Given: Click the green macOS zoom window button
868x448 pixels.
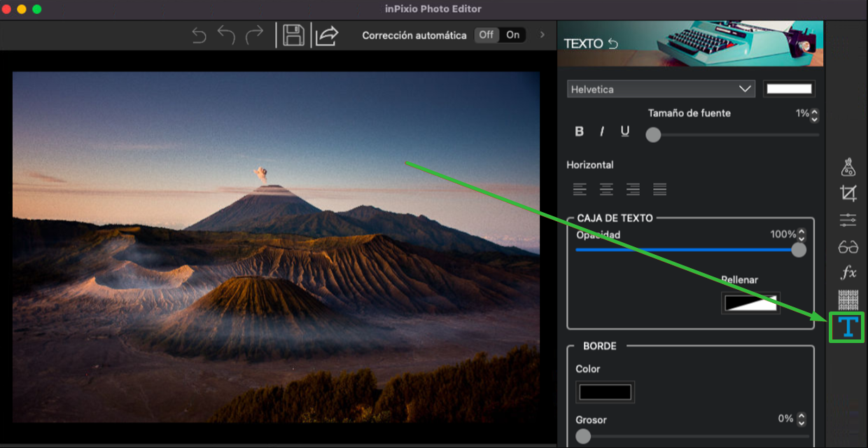Looking at the screenshot, I should click(37, 9).
